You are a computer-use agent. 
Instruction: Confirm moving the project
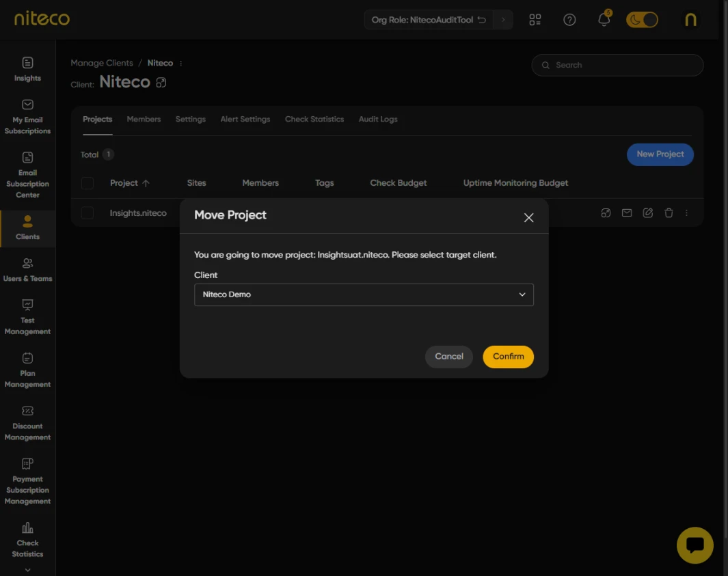pos(508,357)
